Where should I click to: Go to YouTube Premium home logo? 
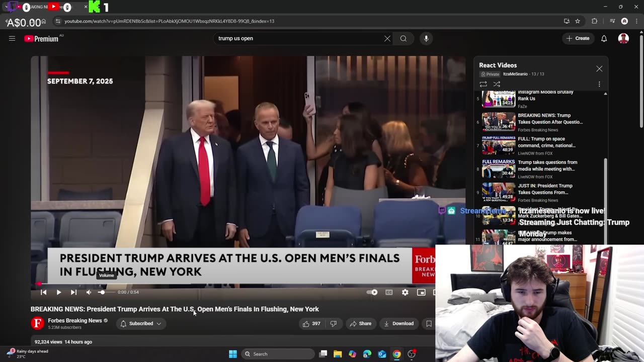(42, 39)
